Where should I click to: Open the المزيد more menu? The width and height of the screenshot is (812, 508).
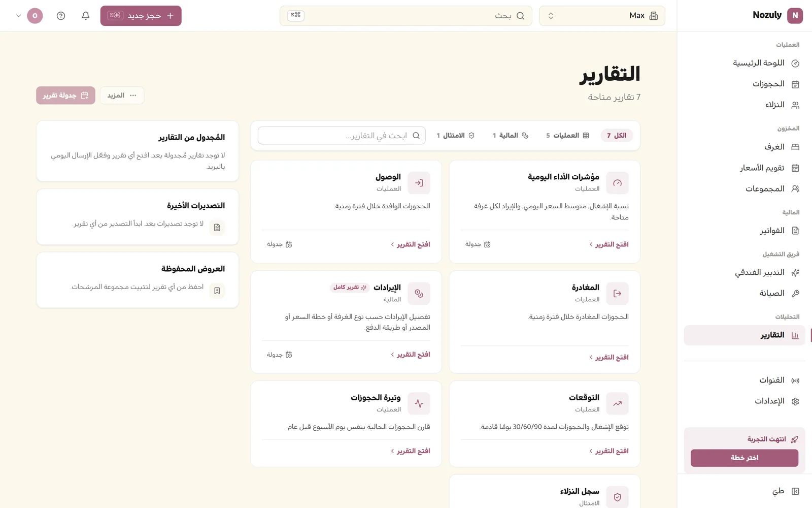pos(122,96)
